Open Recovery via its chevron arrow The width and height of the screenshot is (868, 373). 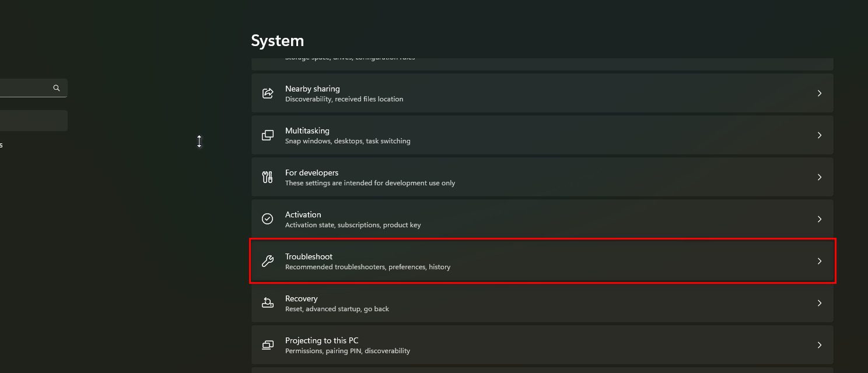pyautogui.click(x=820, y=303)
